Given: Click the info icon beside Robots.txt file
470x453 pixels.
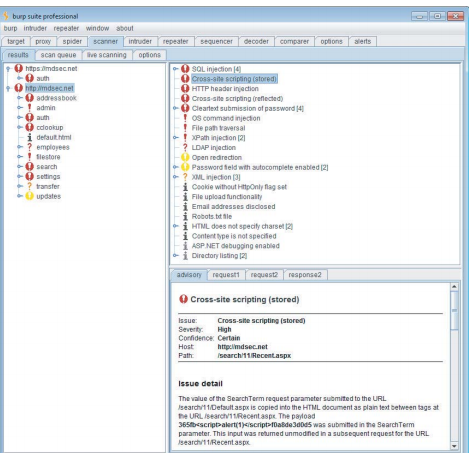Looking at the screenshot, I should tap(185, 216).
